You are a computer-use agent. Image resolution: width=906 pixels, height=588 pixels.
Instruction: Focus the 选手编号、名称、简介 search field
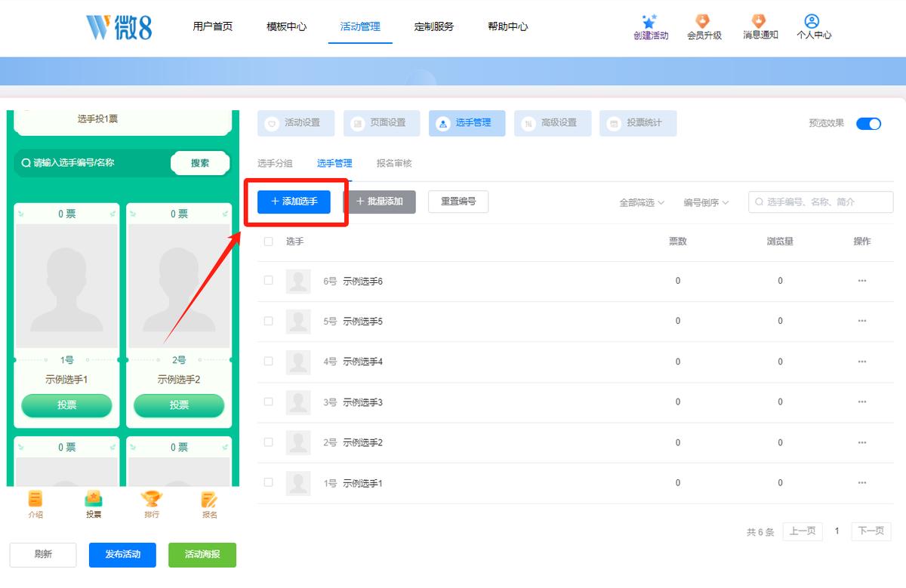(x=821, y=202)
